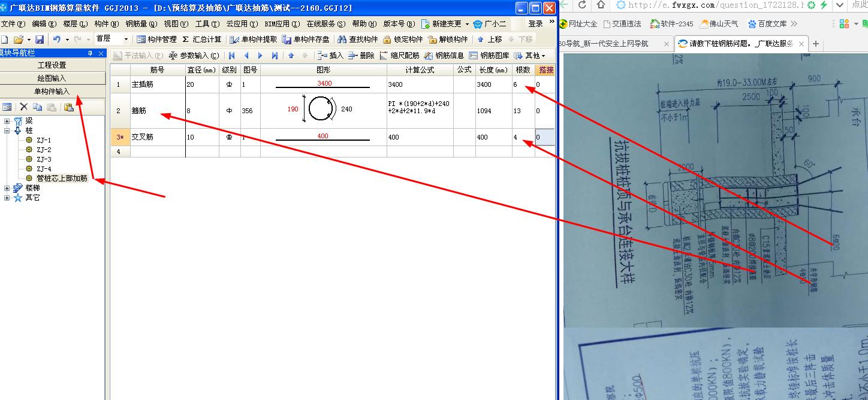Click 锁定构件 lock component
The image size is (868, 400).
[402, 40]
